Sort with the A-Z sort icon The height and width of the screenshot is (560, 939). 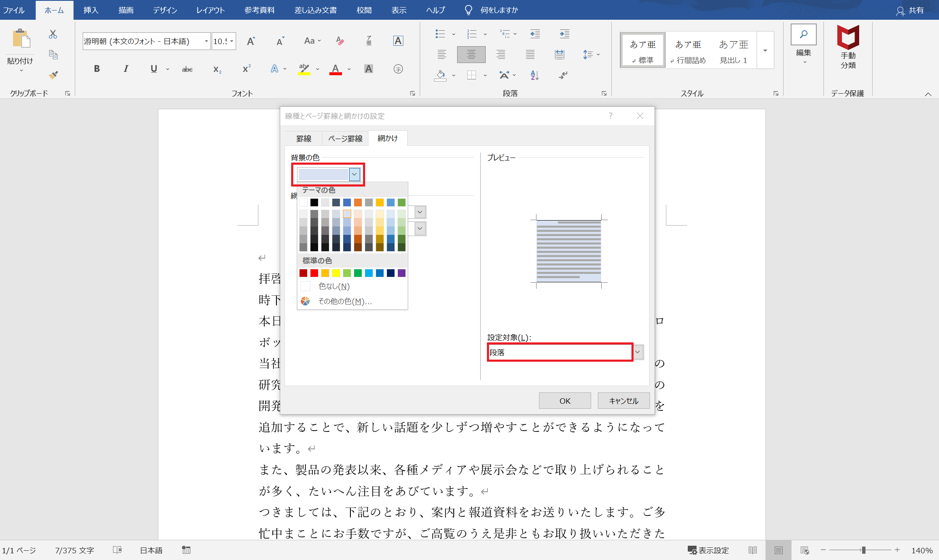tap(535, 75)
